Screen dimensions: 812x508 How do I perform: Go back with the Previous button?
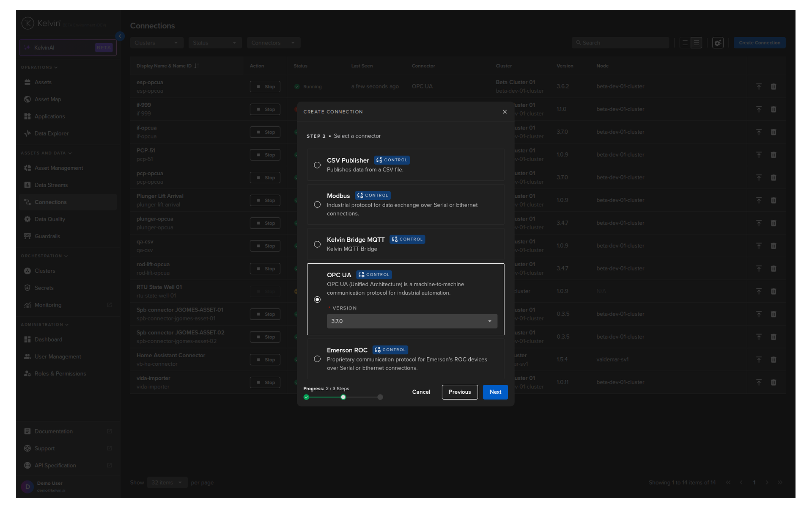459,392
